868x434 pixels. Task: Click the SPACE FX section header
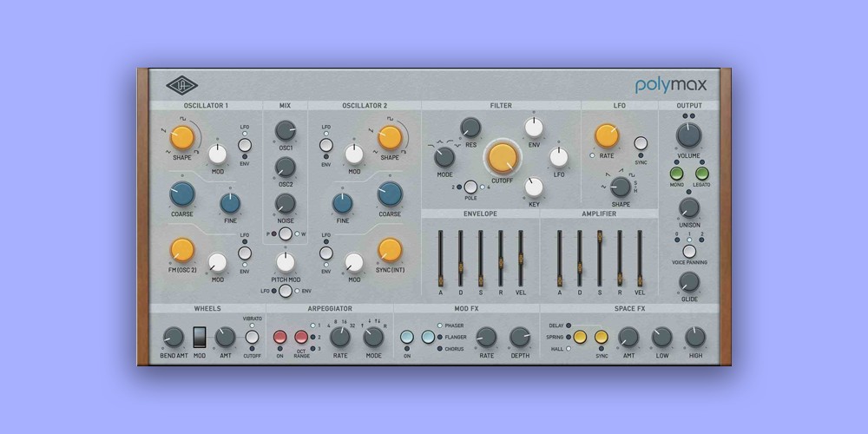pos(629,308)
